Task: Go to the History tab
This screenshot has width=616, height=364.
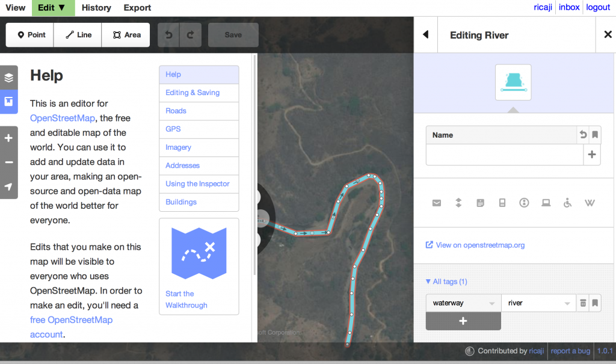Action: coord(96,8)
